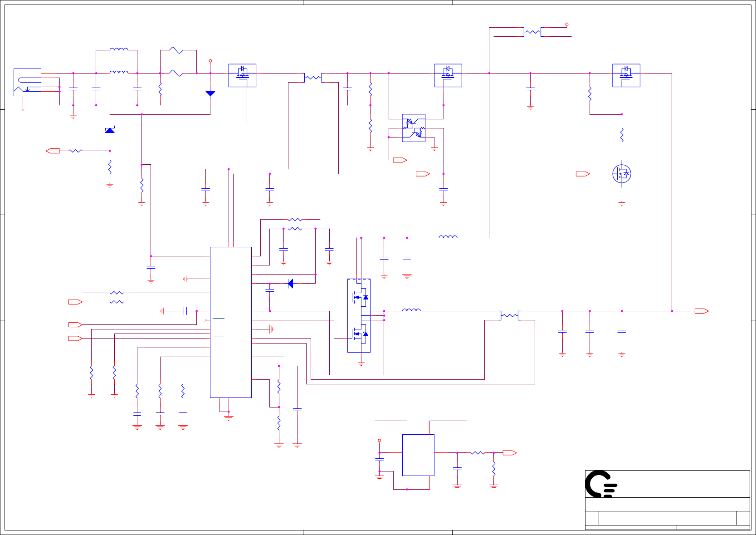The width and height of the screenshot is (756, 535).
Task: Select the small regulator IC rectangle at the bottom
Action: pos(418,455)
